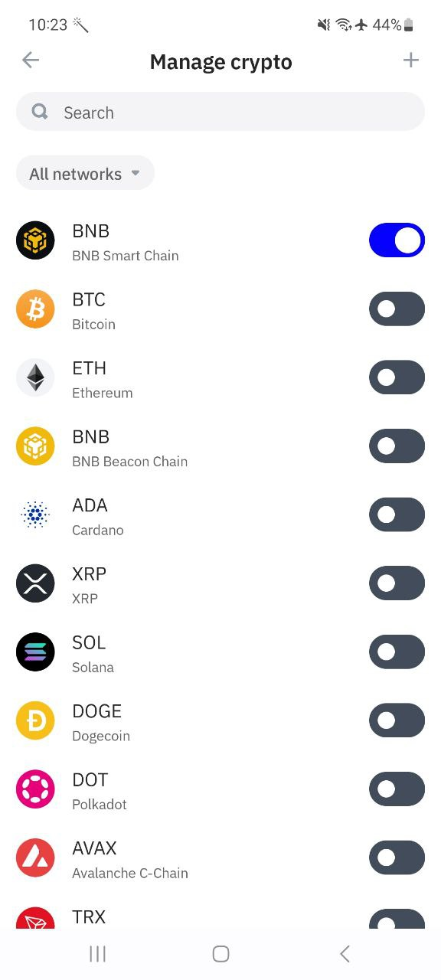Tap the Polkadot pink logo icon
Image resolution: width=441 pixels, height=980 pixels.
click(x=35, y=789)
